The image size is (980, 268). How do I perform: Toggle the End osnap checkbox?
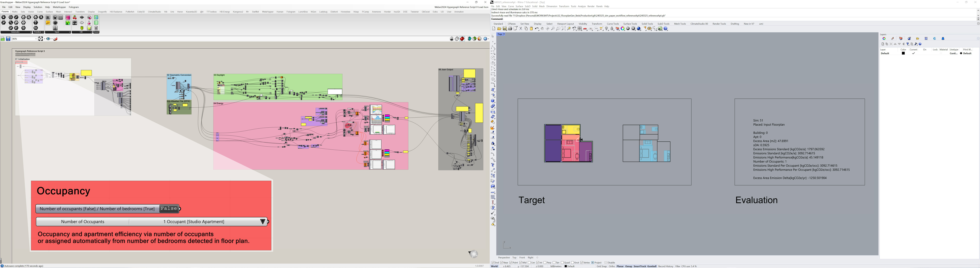click(493, 263)
